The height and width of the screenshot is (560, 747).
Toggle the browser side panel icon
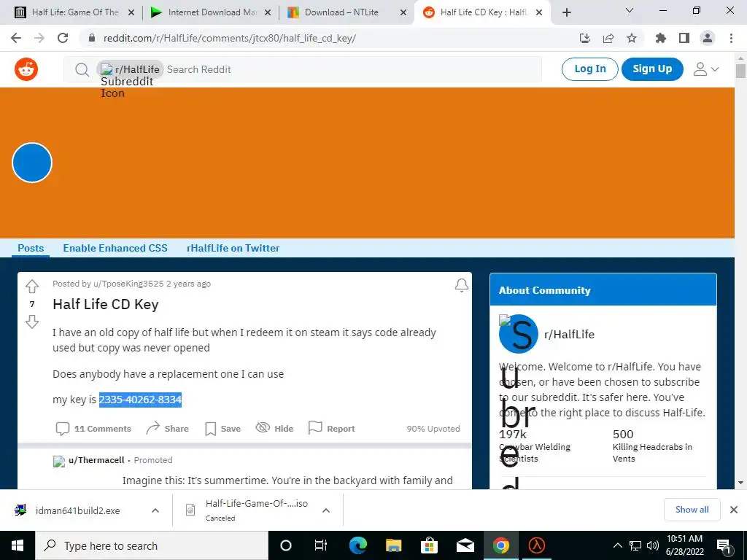[684, 38]
